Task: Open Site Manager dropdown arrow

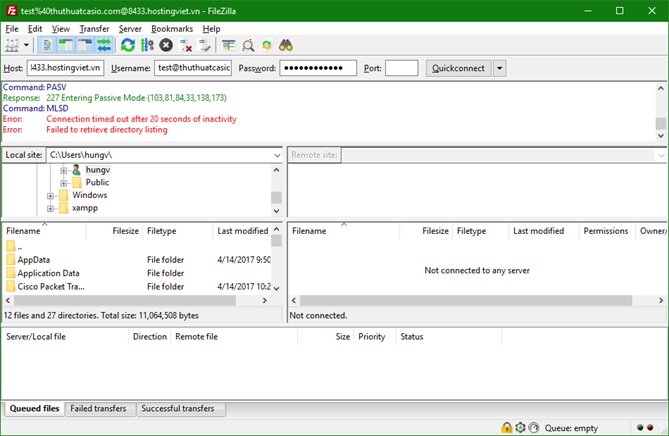Action: point(26,45)
